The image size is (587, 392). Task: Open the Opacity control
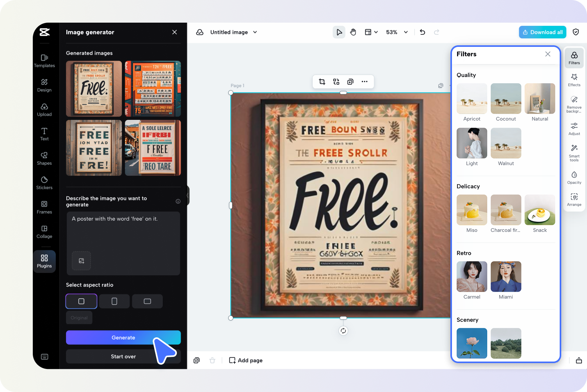574,177
